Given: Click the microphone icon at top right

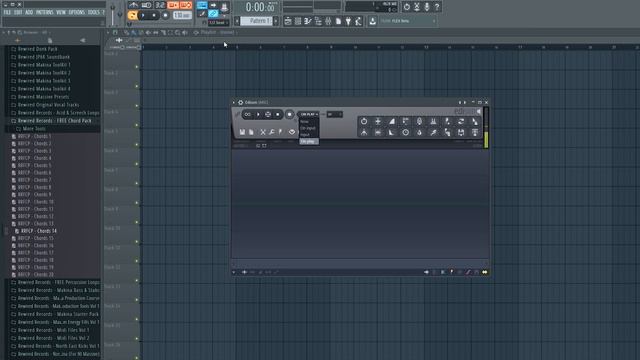Looking at the screenshot, I should pyautogui.click(x=427, y=7).
